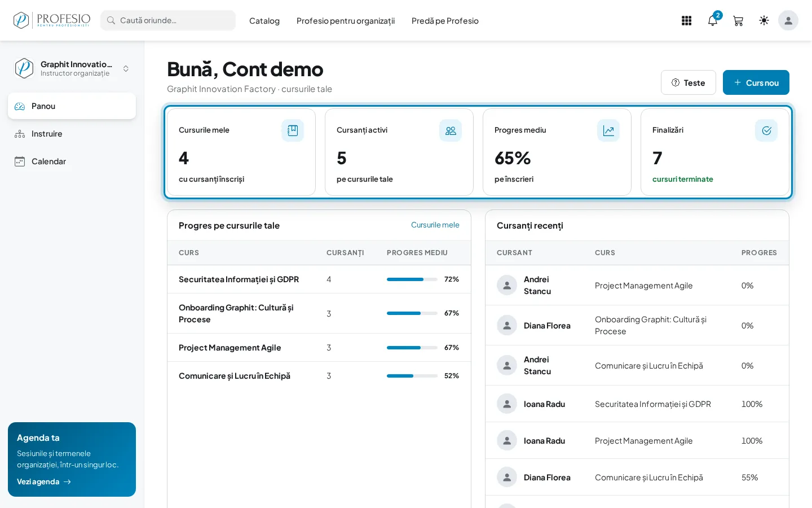This screenshot has height=508, width=812.
Task: Click the Profesio logo in header
Action: click(x=52, y=20)
